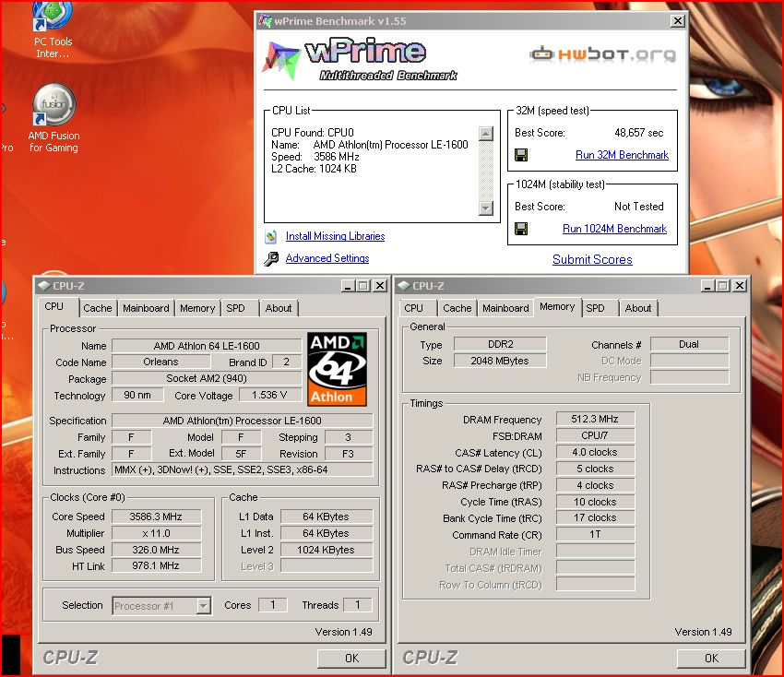This screenshot has width=784, height=677.
Task: Minimize the right CPU-Z window
Action: (x=707, y=286)
